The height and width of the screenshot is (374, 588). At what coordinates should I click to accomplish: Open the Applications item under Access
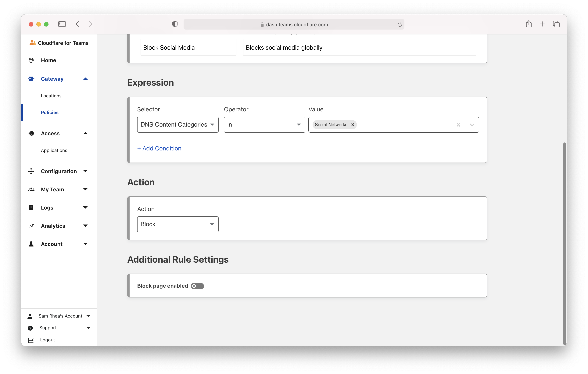54,150
